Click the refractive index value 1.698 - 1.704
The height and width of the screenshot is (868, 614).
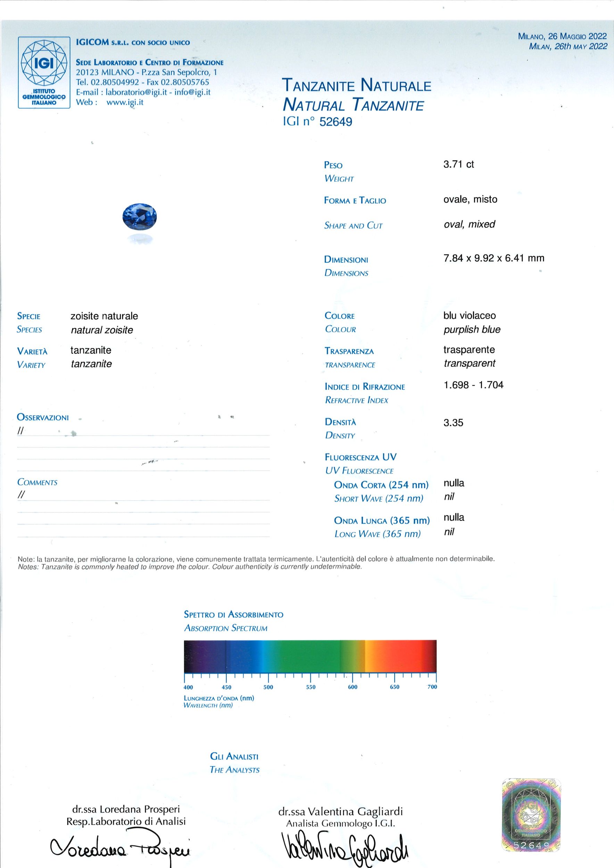click(x=473, y=385)
